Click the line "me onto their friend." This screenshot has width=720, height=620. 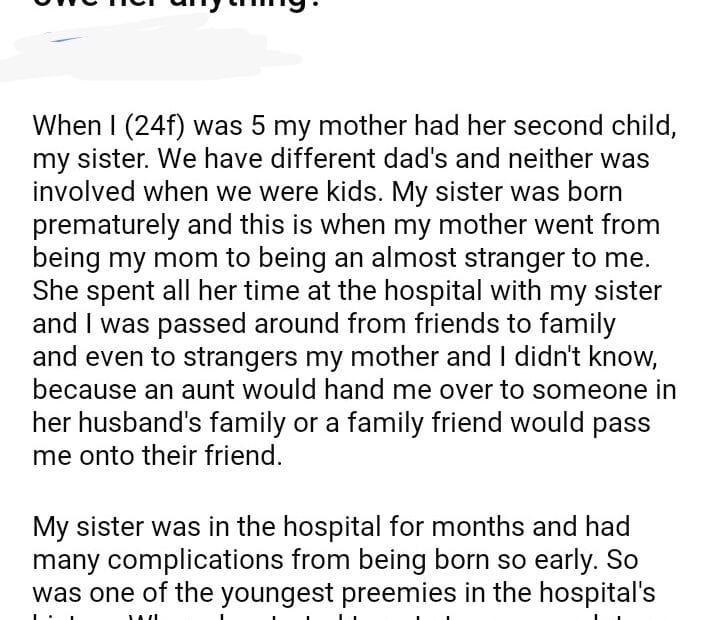point(157,455)
